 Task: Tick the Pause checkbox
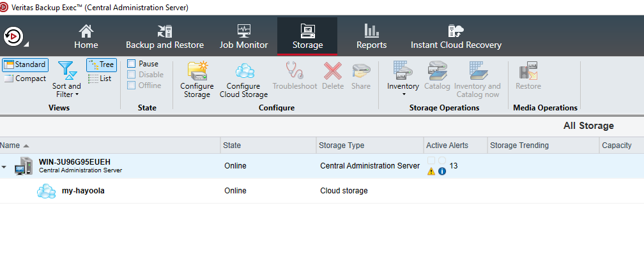pyautogui.click(x=131, y=64)
